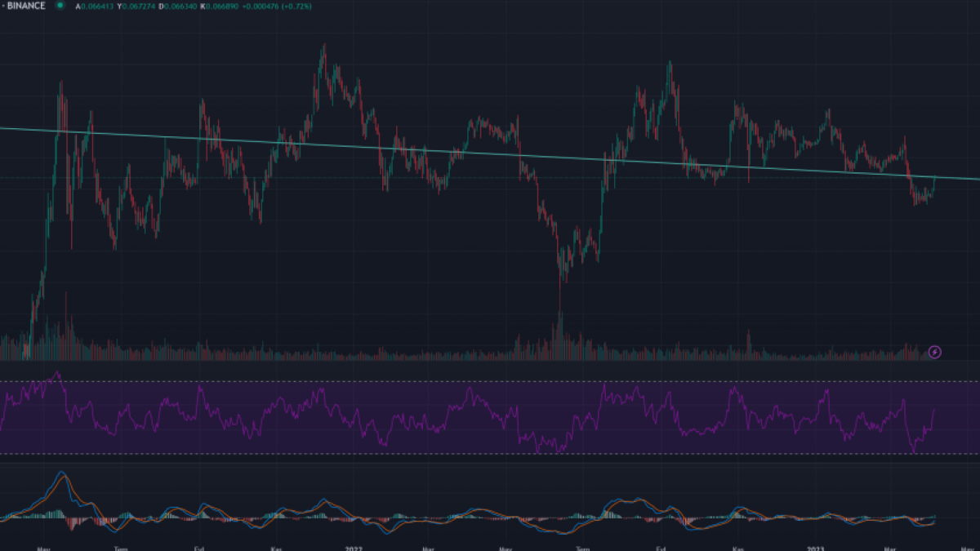Click the tallest volume bar below the price crash
Image resolution: width=980 pixels, height=551 pixels.
point(560,331)
